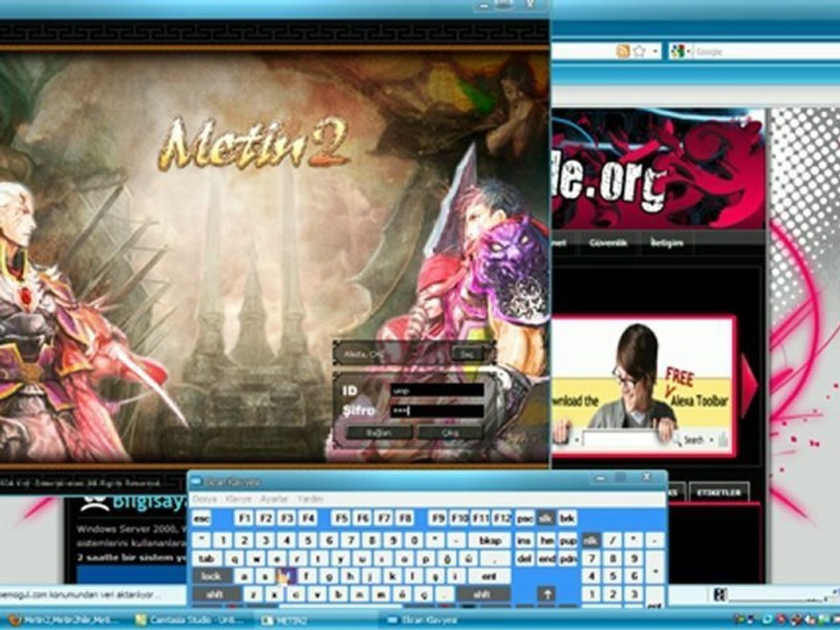Click the a key on on-screen keyboard
The image size is (840, 630).
(244, 577)
